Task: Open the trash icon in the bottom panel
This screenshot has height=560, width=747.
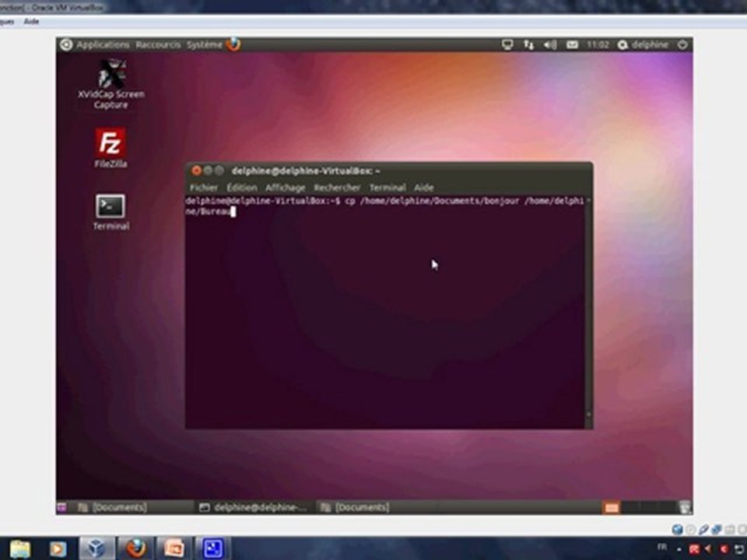Action: click(685, 507)
